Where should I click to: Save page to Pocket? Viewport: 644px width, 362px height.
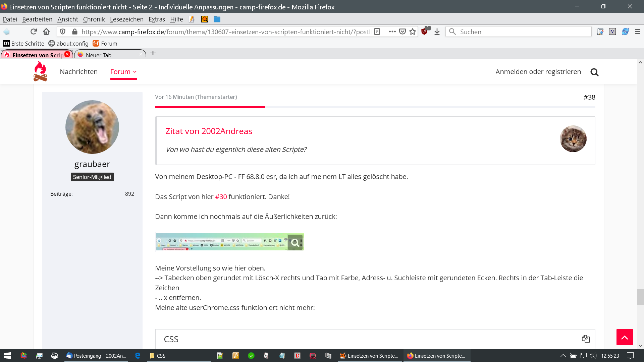pos(402,32)
